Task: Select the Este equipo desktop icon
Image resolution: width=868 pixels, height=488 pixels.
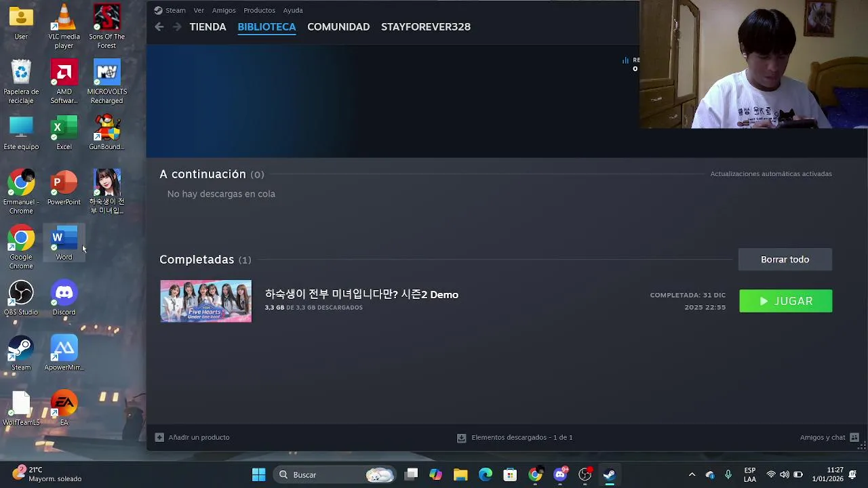Action: click(21, 133)
